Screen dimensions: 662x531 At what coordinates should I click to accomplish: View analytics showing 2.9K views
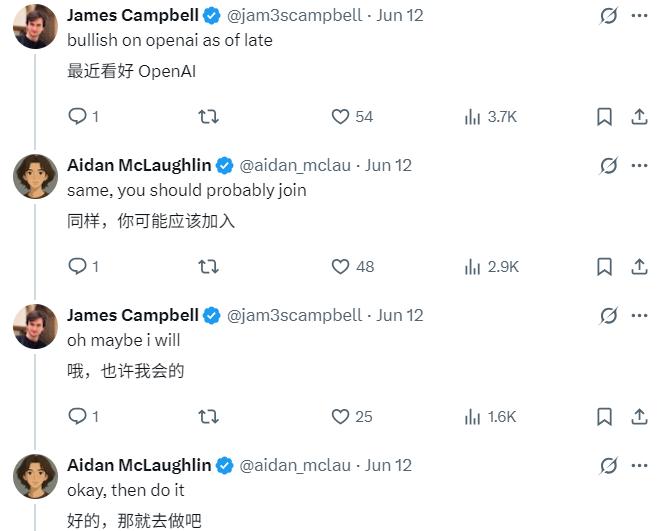click(491, 267)
